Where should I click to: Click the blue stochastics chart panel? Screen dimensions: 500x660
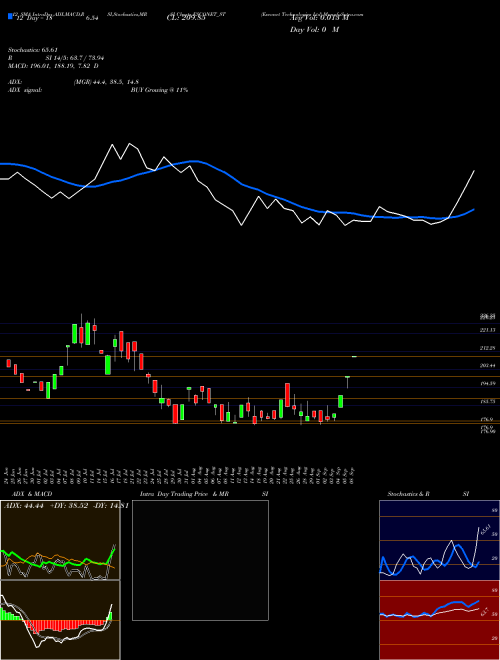point(439,540)
